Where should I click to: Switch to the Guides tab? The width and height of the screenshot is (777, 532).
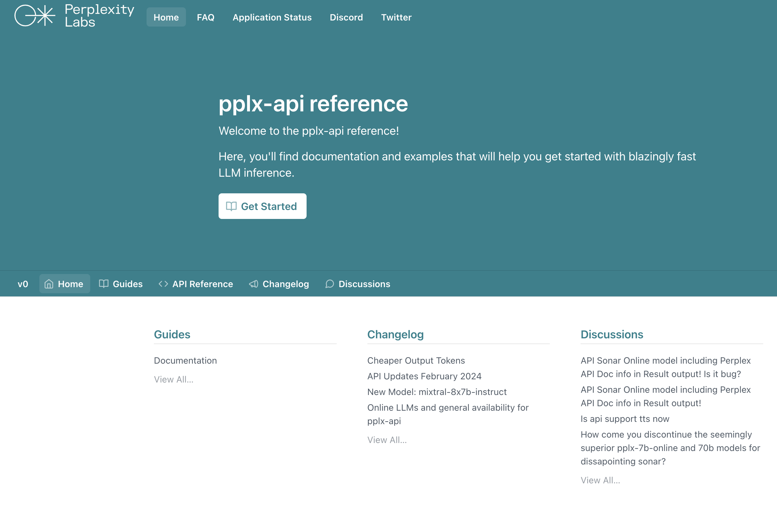click(121, 284)
